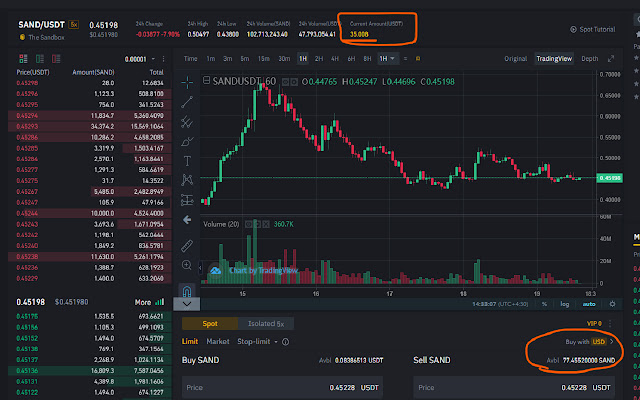Viewport: 640px width, 400px height.
Task: Set chart interval to 8H
Action: pyautogui.click(x=367, y=59)
